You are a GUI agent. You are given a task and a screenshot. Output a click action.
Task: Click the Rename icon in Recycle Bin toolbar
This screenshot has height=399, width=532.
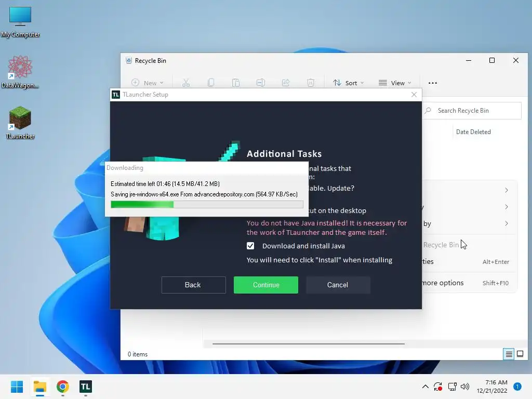261,83
